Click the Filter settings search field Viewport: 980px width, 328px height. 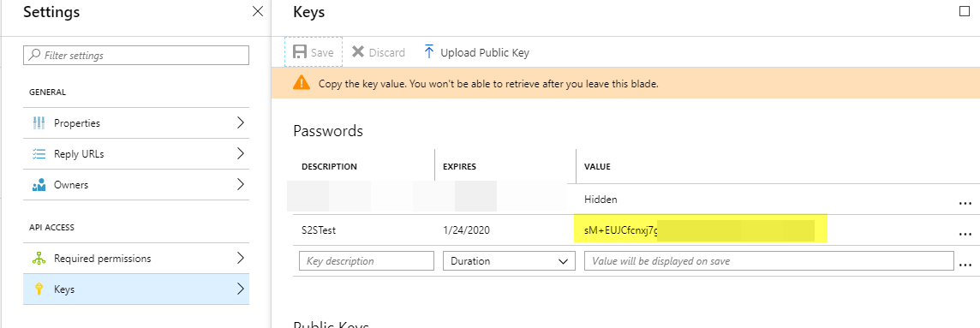(136, 55)
